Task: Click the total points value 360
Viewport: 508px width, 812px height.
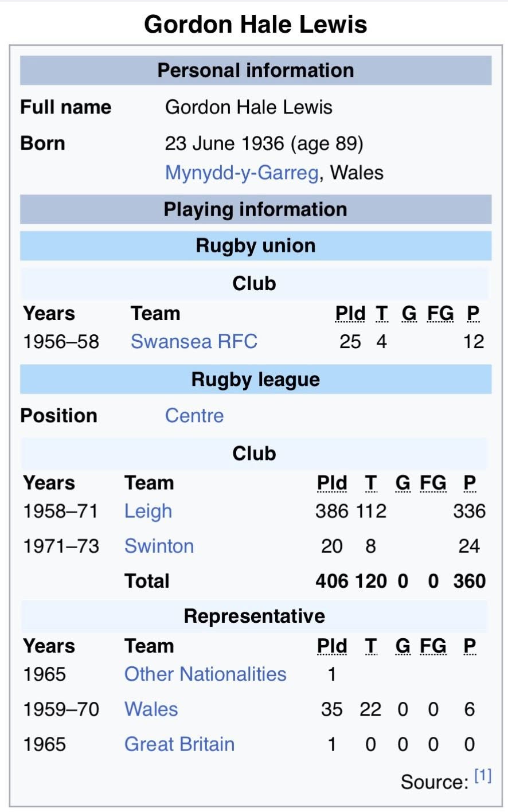Action: click(x=469, y=581)
